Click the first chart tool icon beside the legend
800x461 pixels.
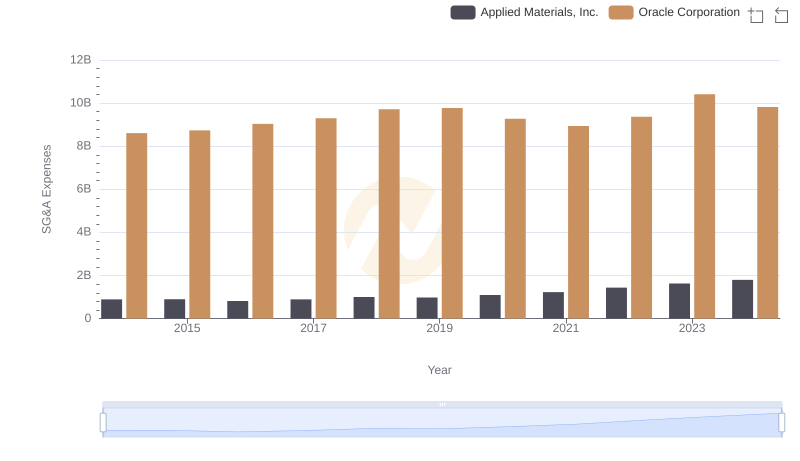(756, 14)
